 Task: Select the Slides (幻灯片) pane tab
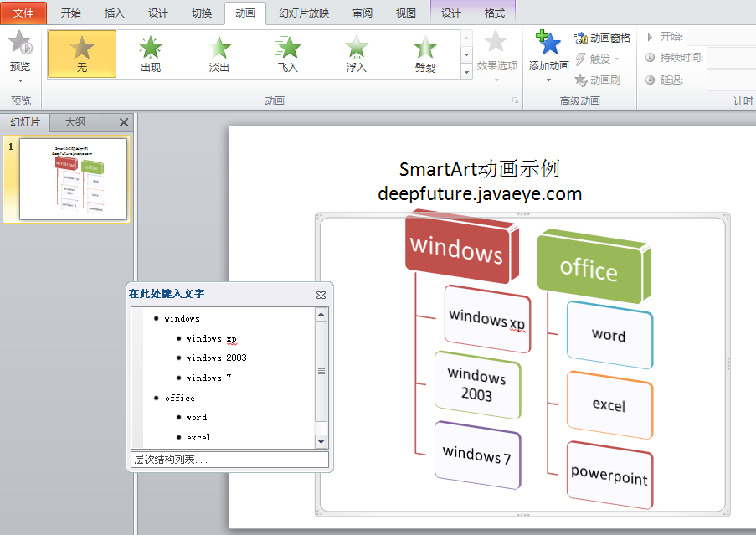point(25,122)
